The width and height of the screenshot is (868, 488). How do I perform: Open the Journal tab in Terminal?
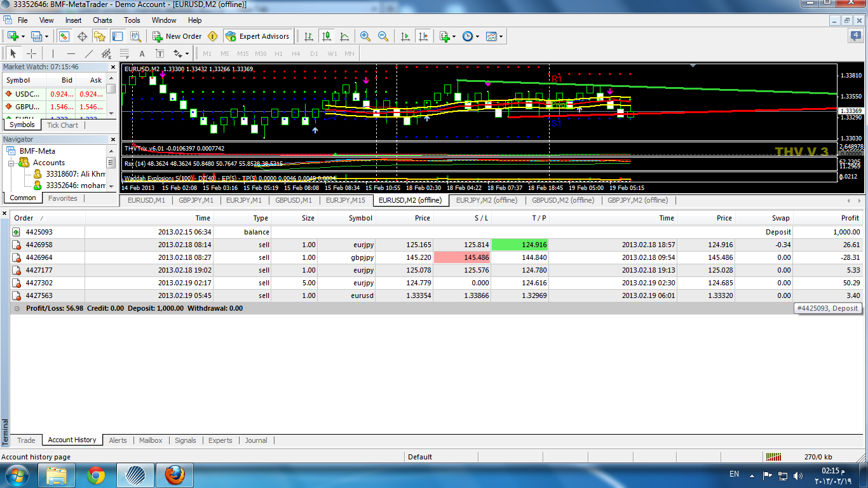coord(256,440)
